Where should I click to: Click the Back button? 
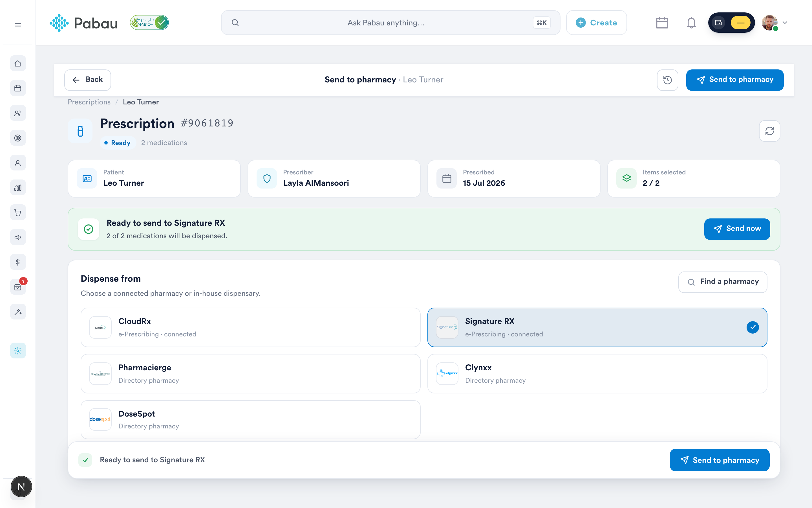coord(88,80)
